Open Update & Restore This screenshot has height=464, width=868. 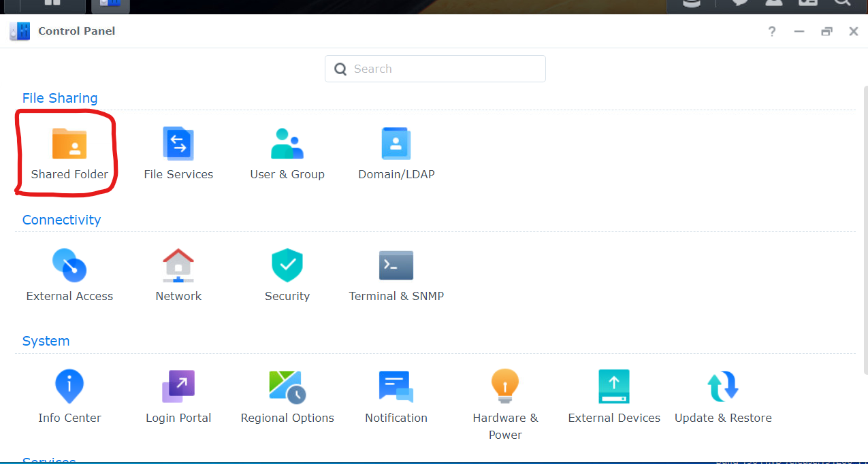[723, 397]
